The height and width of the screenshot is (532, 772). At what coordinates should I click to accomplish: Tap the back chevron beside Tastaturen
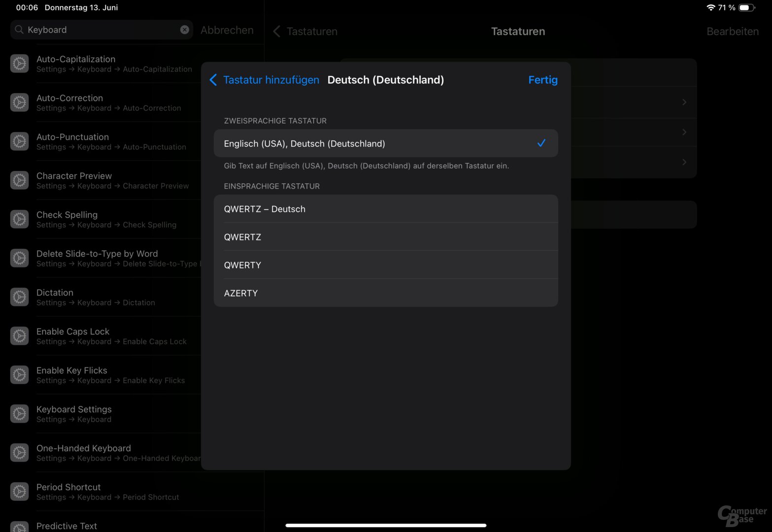(x=277, y=32)
